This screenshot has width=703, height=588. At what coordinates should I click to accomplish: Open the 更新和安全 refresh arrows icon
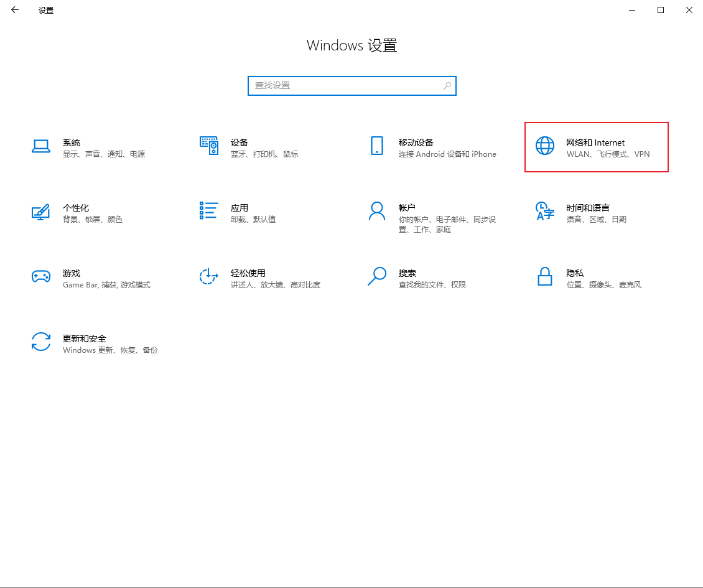click(x=41, y=342)
